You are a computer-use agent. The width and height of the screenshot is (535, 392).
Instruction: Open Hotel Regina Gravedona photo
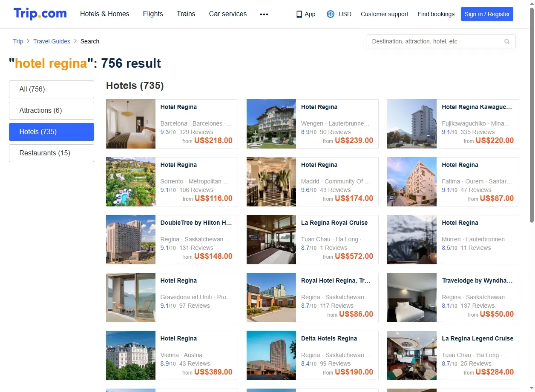click(x=131, y=298)
